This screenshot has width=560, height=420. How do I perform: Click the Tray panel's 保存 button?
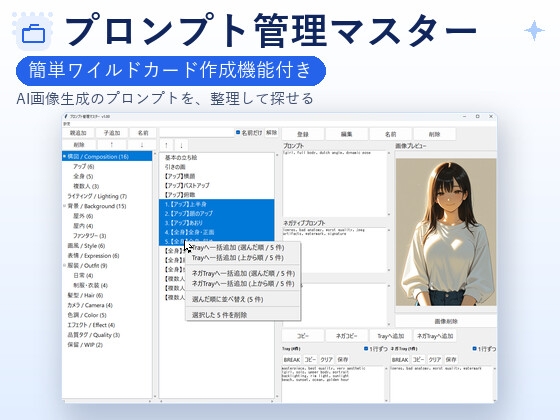click(343, 360)
